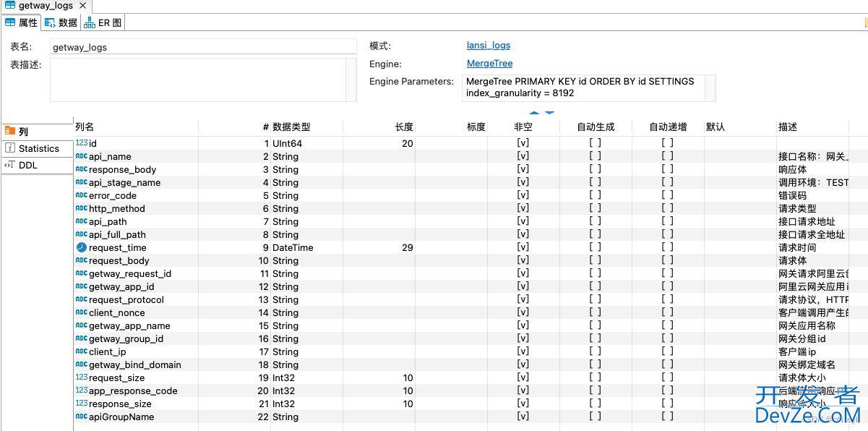The width and height of the screenshot is (868, 431).
Task: Click the numeric icon beside request_size
Action: pos(81,377)
